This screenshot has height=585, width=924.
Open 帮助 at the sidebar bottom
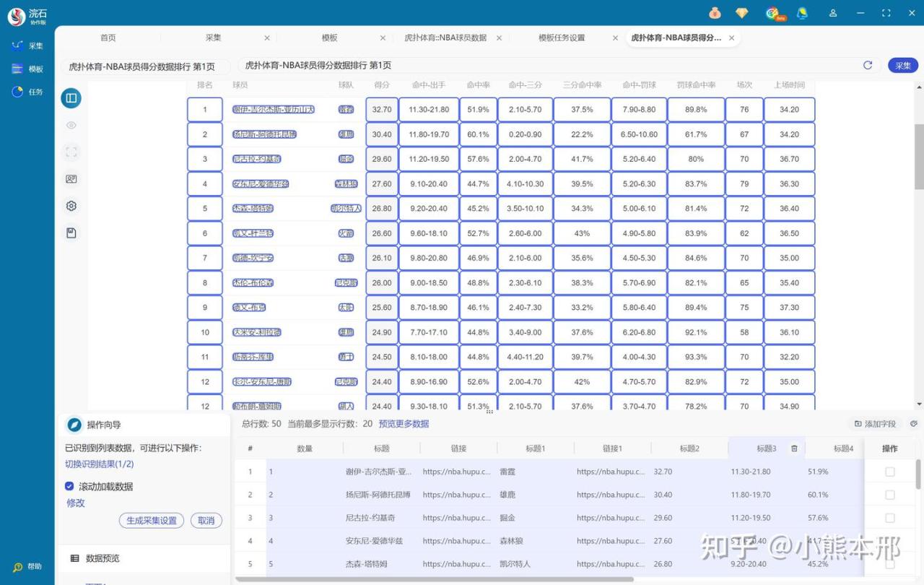click(27, 567)
